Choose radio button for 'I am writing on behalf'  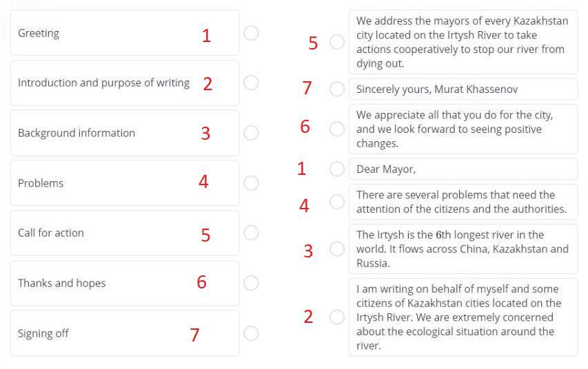pos(336,317)
